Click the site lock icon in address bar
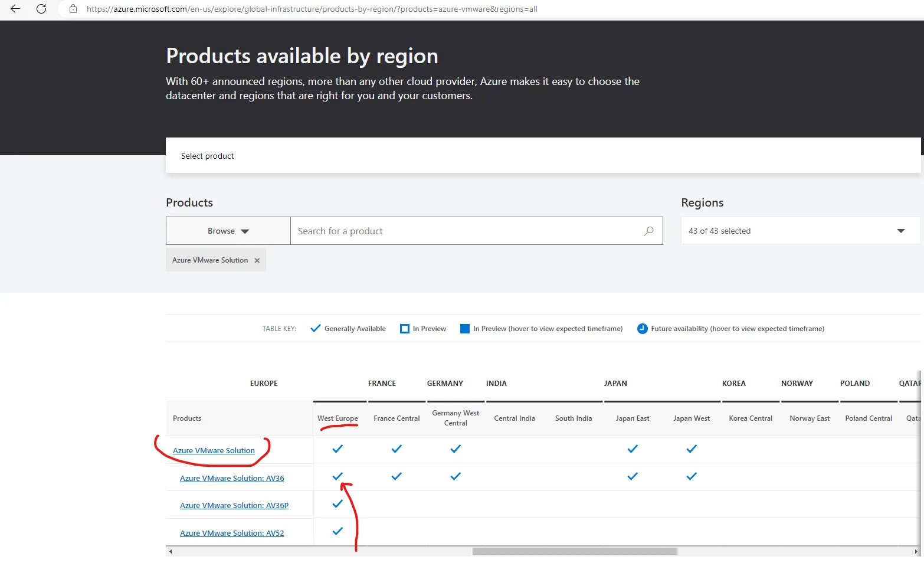The width and height of the screenshot is (924, 563). click(73, 9)
